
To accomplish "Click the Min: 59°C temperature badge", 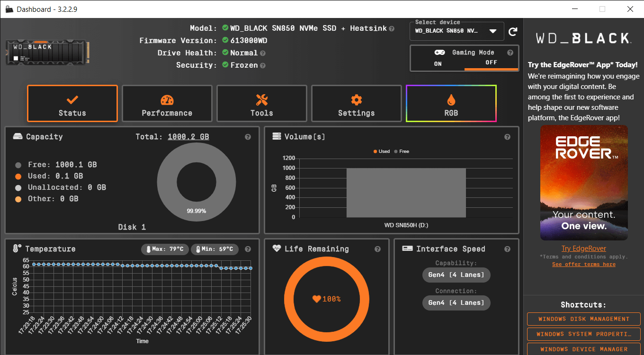I will [x=215, y=249].
